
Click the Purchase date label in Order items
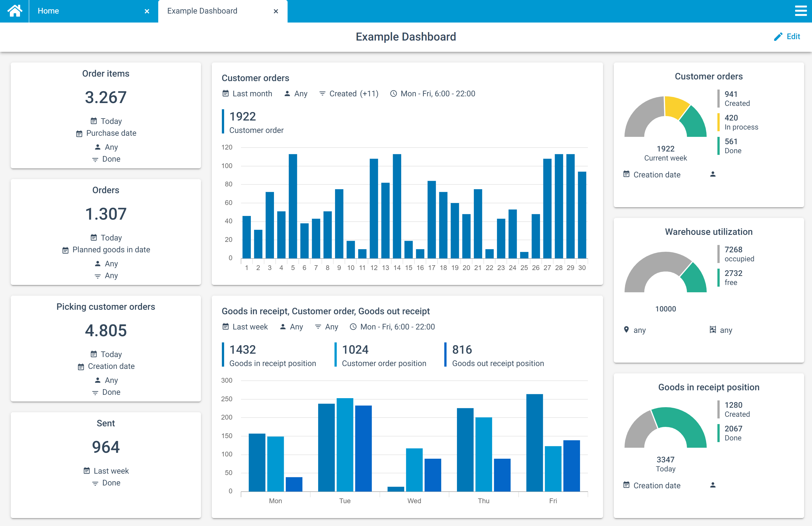tap(111, 133)
